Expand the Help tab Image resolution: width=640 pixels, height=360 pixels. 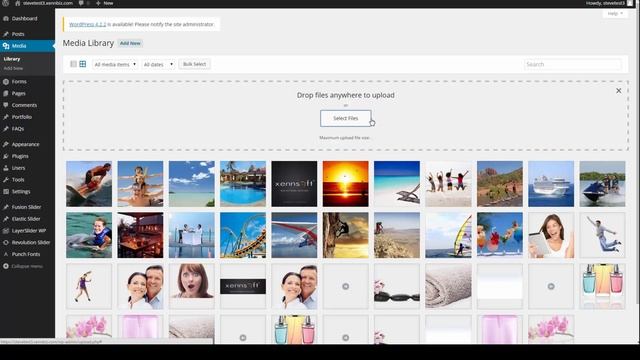615,13
